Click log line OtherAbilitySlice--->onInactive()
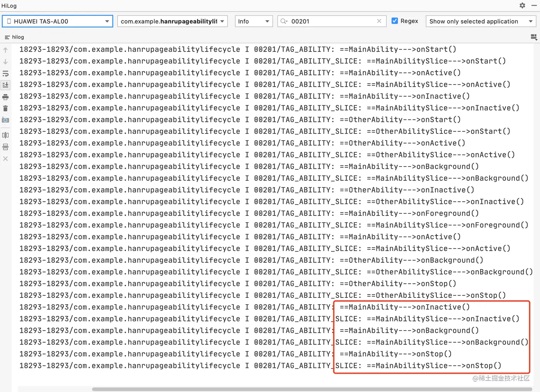 pyautogui.click(x=271, y=202)
